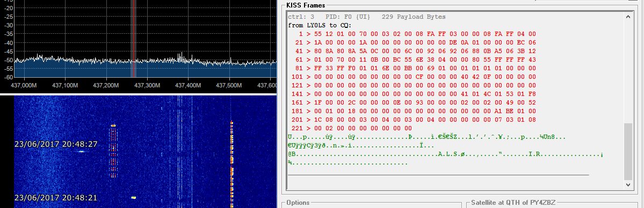This screenshot has width=644, height=208.
Task: Click the Satellite at QTH of PY4ZBZ label
Action: tap(512, 203)
